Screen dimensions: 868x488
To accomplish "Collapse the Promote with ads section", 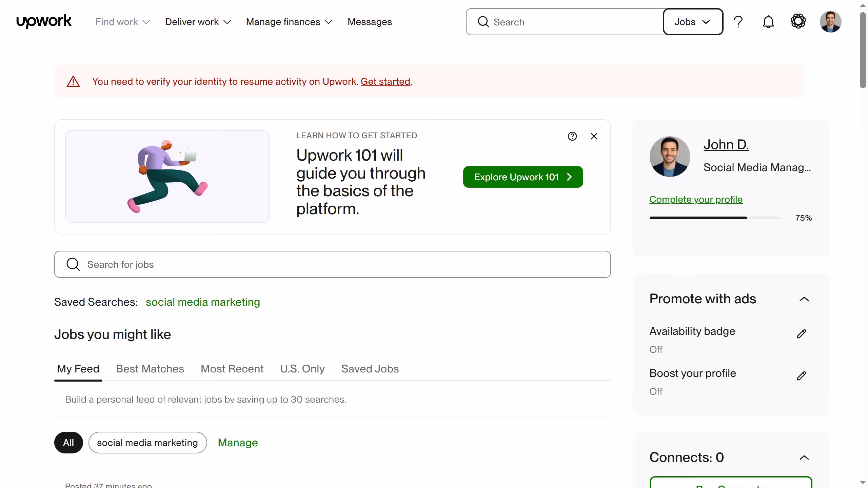I will tap(805, 299).
